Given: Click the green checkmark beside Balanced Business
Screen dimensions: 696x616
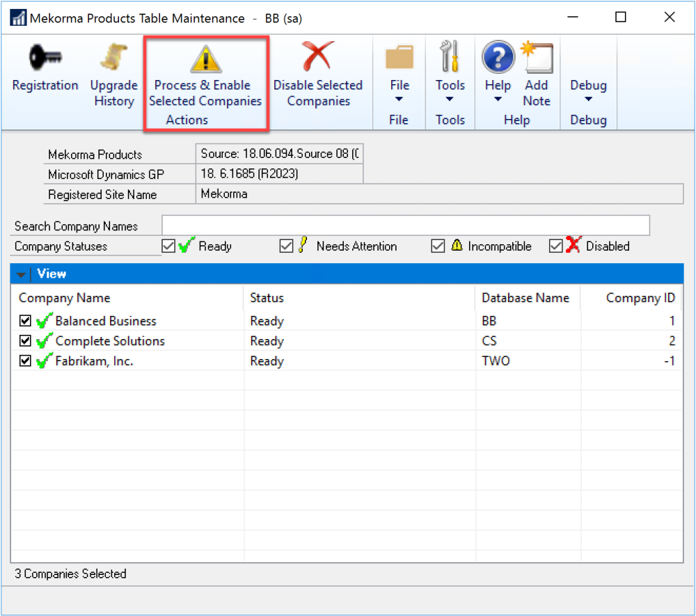Looking at the screenshot, I should pyautogui.click(x=45, y=320).
